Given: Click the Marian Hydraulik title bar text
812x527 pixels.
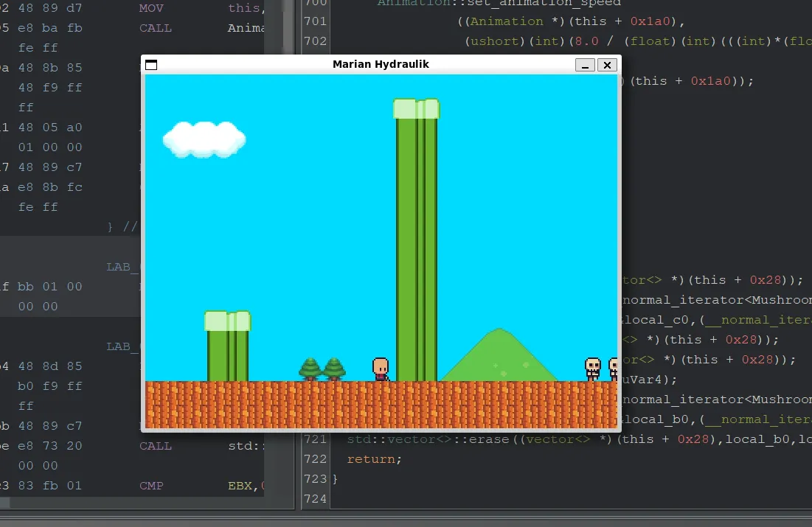Looking at the screenshot, I should pyautogui.click(x=381, y=64).
